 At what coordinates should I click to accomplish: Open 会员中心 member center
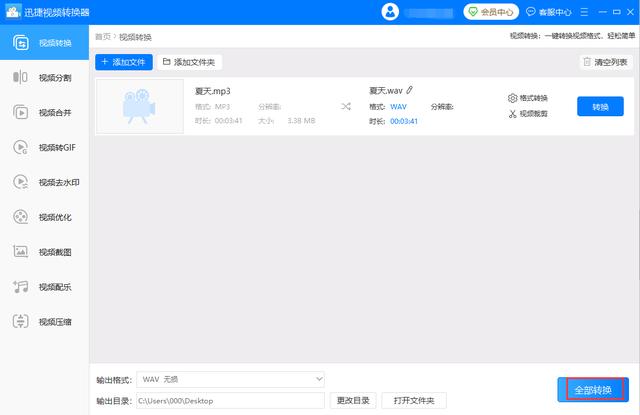[x=491, y=12]
